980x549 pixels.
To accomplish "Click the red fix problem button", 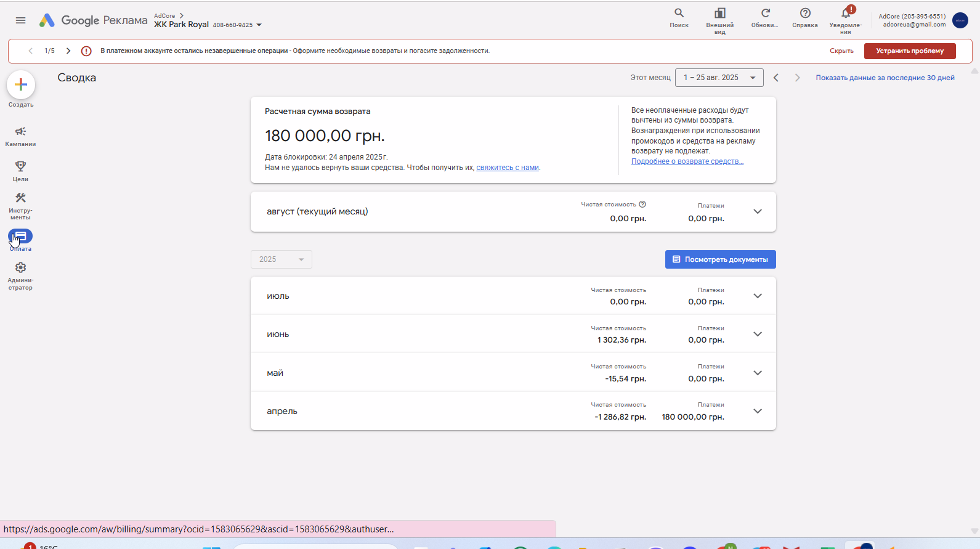I will point(910,51).
